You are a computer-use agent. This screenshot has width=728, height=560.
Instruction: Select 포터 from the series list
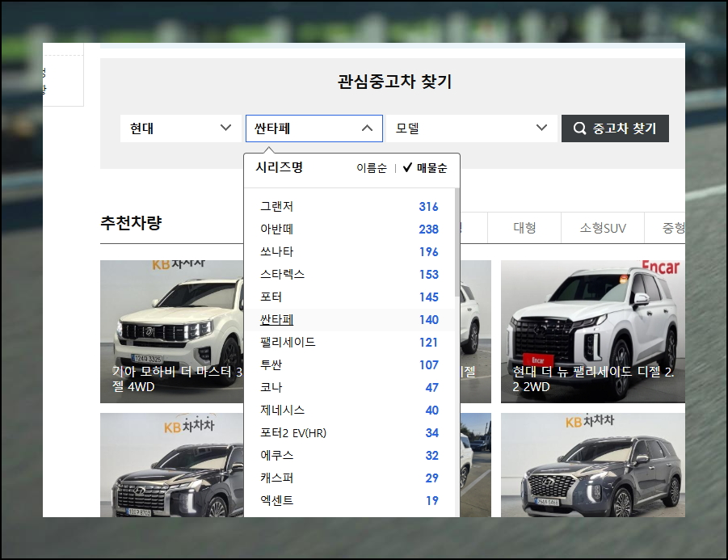349,297
